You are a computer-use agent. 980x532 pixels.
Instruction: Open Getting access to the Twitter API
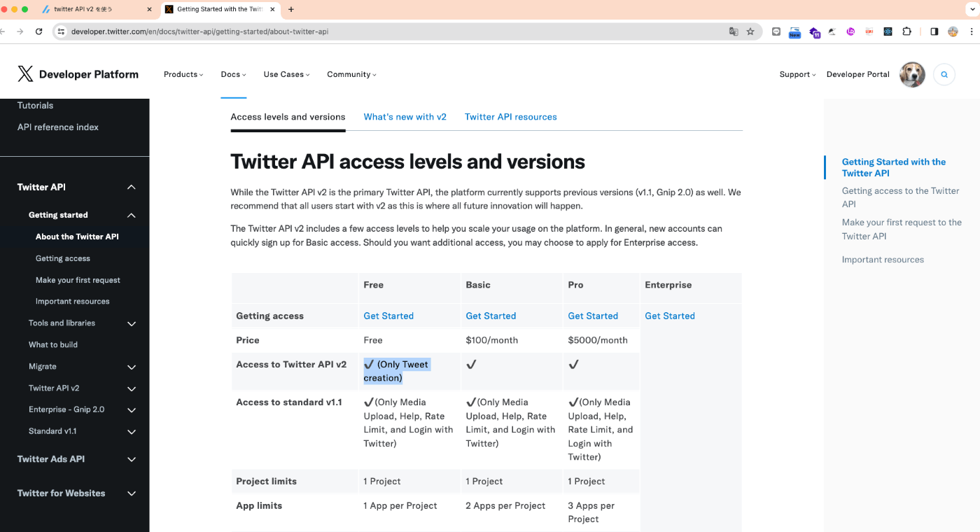coord(901,197)
